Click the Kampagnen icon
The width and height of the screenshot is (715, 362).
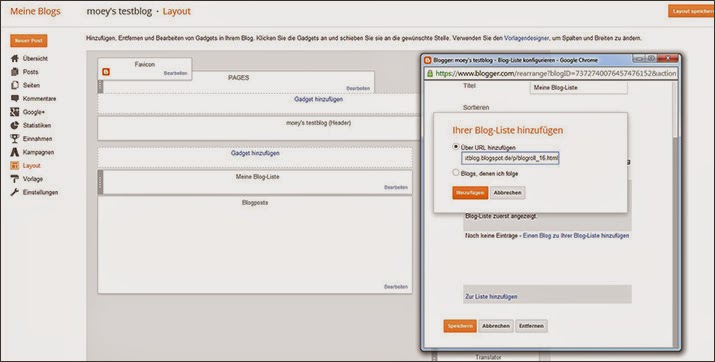pos(15,152)
